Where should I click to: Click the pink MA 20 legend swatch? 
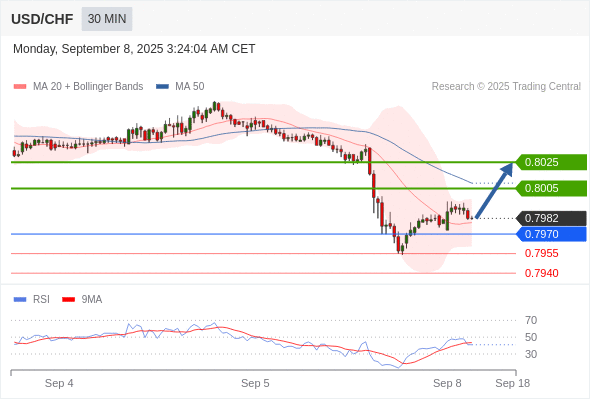pos(20,87)
